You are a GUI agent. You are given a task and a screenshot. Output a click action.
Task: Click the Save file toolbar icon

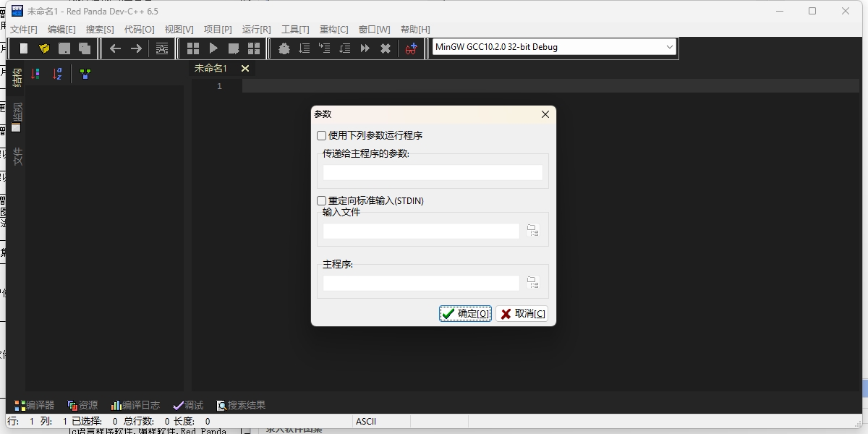click(64, 48)
